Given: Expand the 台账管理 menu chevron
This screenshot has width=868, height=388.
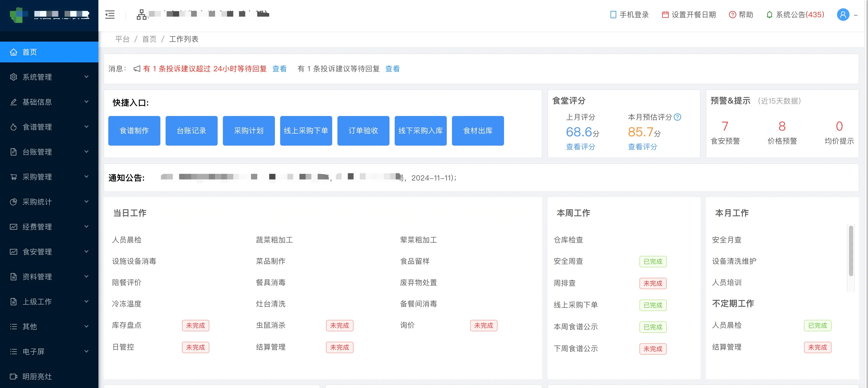Looking at the screenshot, I should (x=87, y=151).
